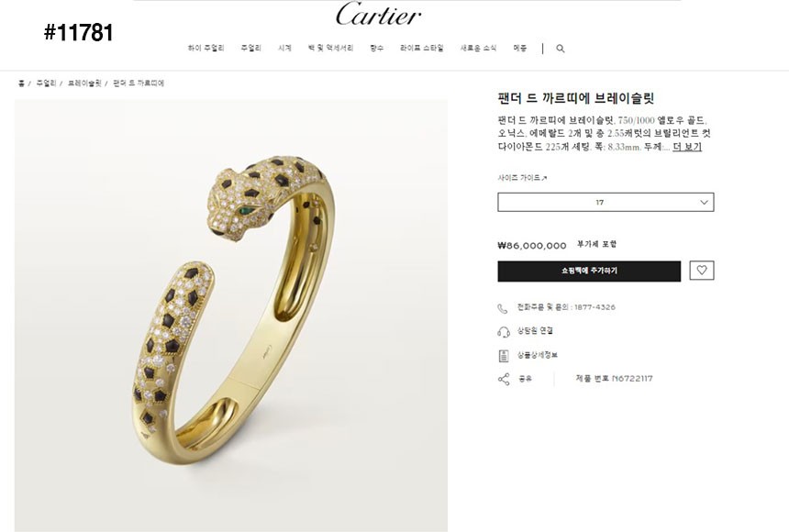Open the product details document icon

click(503, 355)
